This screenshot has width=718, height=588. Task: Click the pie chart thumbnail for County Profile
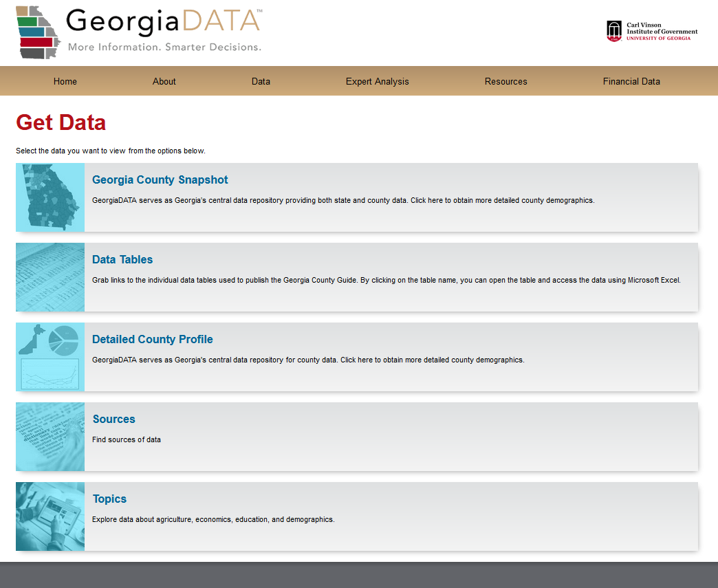[x=50, y=357]
